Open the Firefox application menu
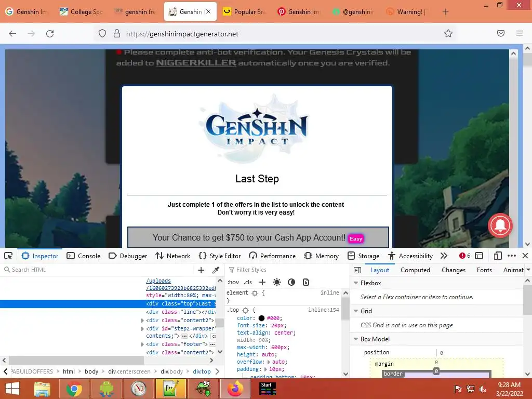This screenshot has width=532, height=399. pos(520,33)
